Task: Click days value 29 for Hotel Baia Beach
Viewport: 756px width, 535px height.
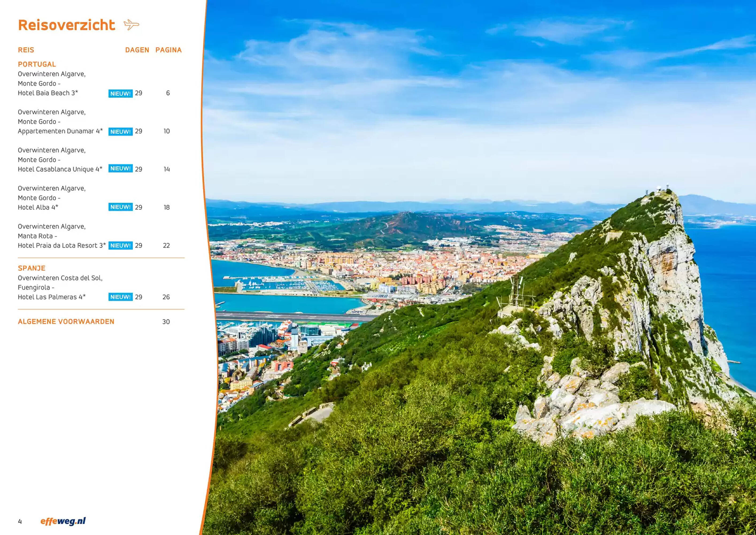Action: pos(139,93)
